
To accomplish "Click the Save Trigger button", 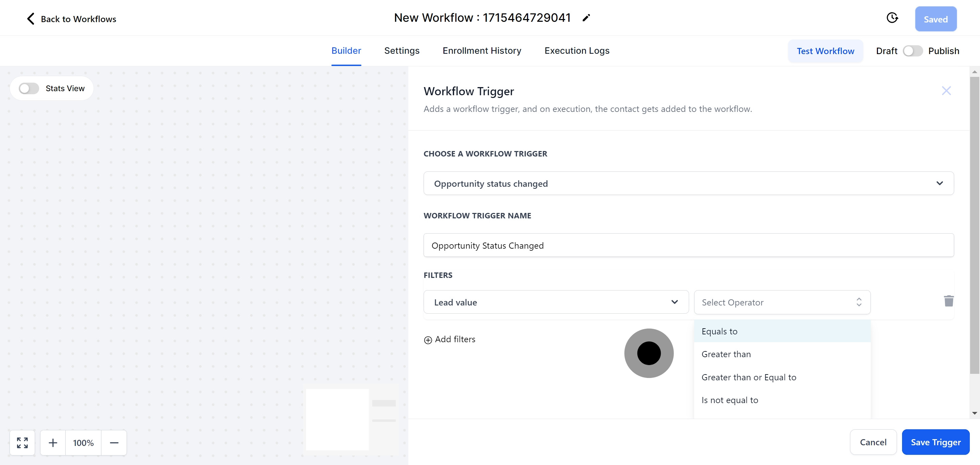I will (x=935, y=442).
